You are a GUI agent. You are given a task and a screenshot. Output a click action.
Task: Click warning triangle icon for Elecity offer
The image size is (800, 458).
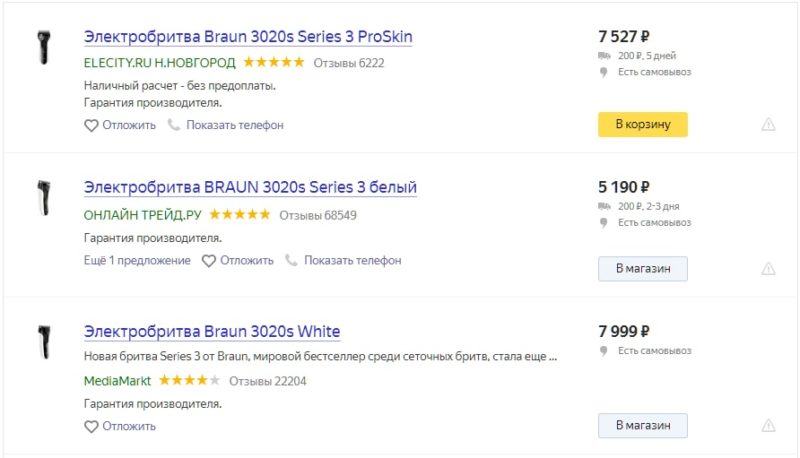click(768, 125)
